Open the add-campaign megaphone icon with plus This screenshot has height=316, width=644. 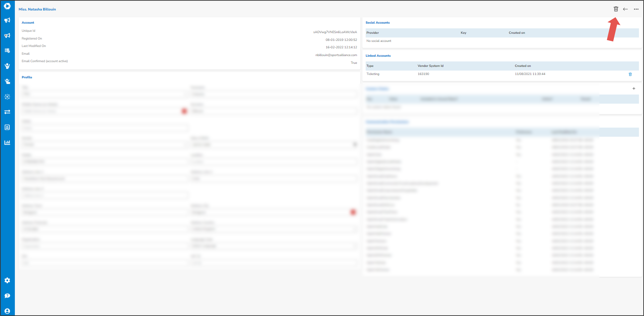coord(7,36)
